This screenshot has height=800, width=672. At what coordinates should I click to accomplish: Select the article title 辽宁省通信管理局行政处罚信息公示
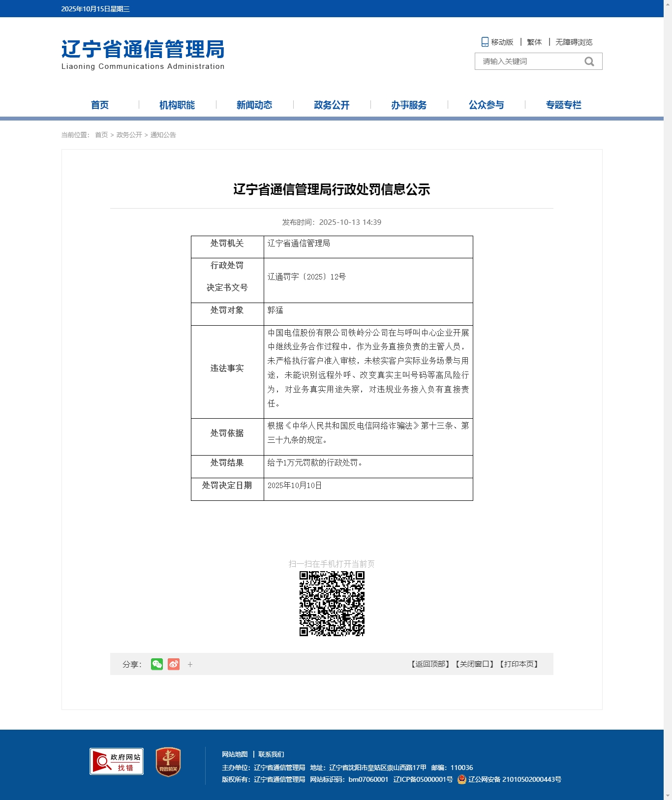(332, 189)
